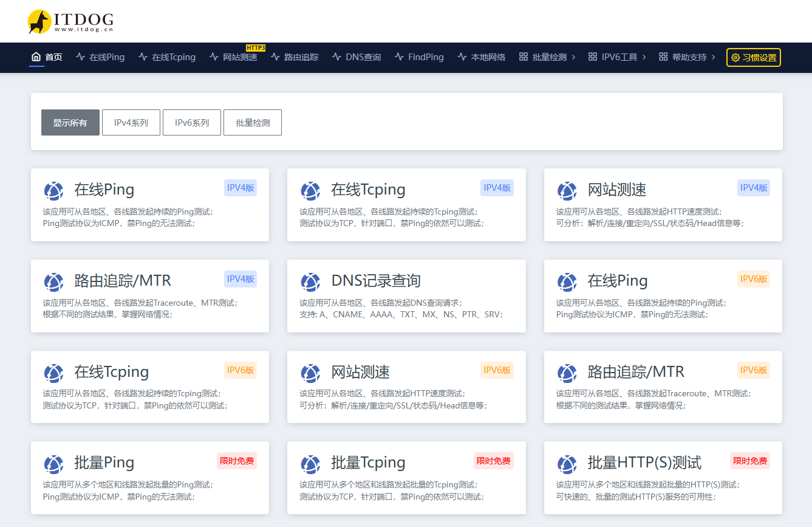
Task: Open 路由追踪 from the navbar
Action: [295, 57]
